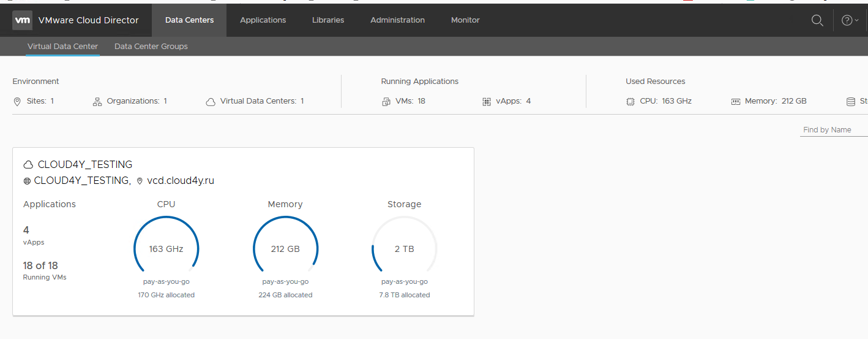This screenshot has height=339, width=868.
Task: Open the Data Center Groups subtab
Action: 151,47
